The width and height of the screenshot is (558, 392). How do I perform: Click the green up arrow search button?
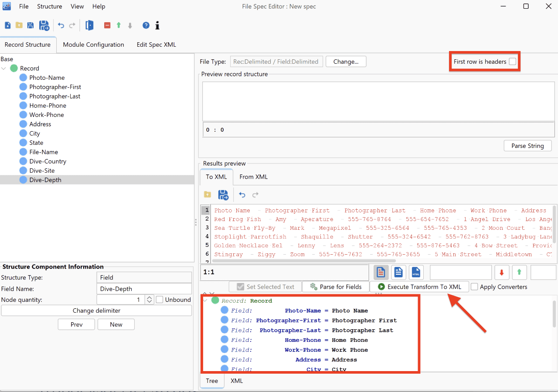click(519, 273)
